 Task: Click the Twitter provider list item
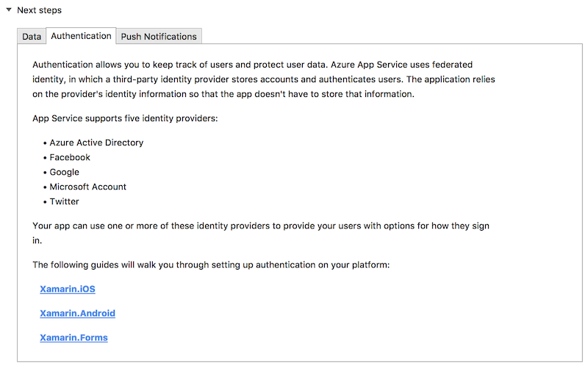(x=64, y=201)
